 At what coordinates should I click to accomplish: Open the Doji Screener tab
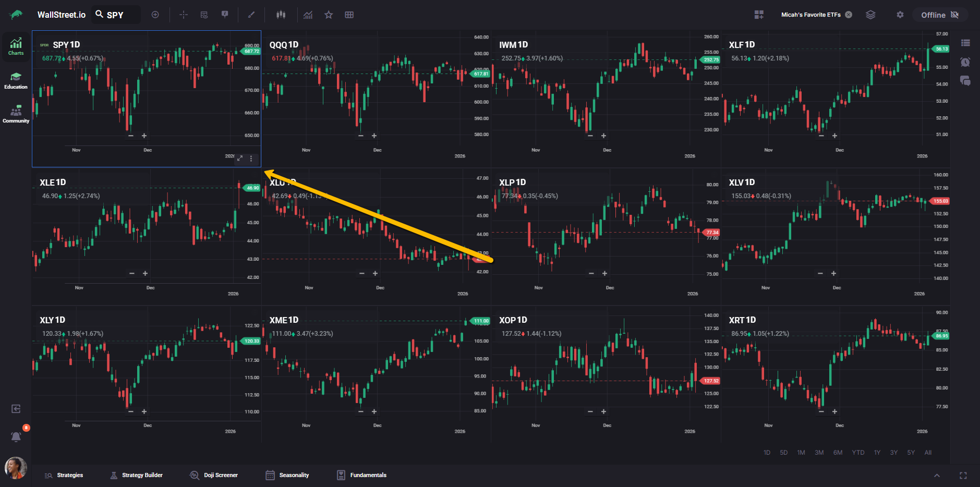tap(214, 475)
